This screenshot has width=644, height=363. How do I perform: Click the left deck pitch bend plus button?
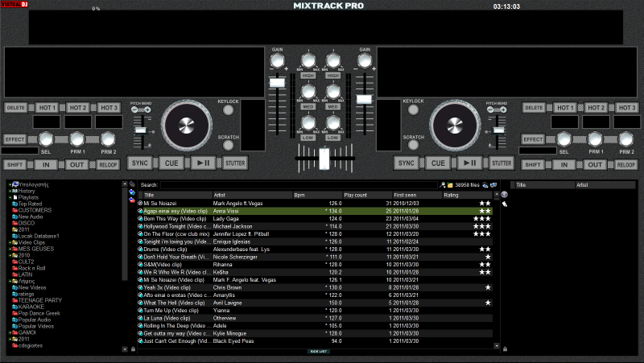[147, 109]
